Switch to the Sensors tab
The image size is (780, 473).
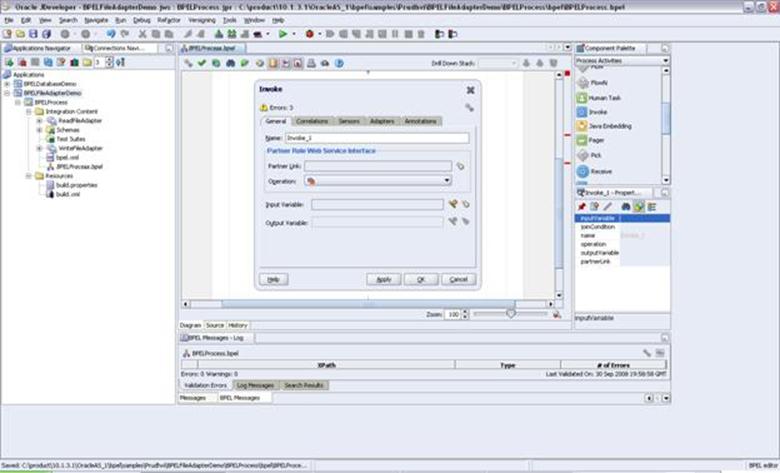click(x=349, y=121)
